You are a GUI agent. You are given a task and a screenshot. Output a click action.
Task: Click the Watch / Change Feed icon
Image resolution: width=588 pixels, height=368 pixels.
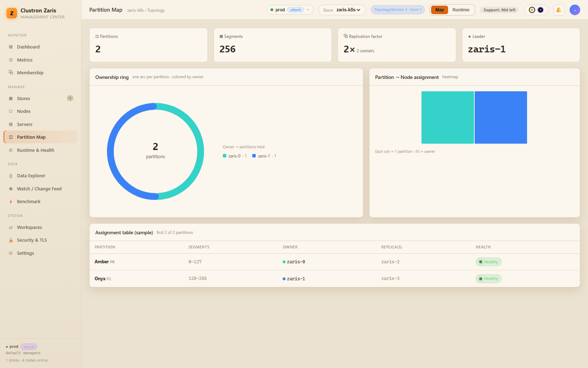click(11, 189)
